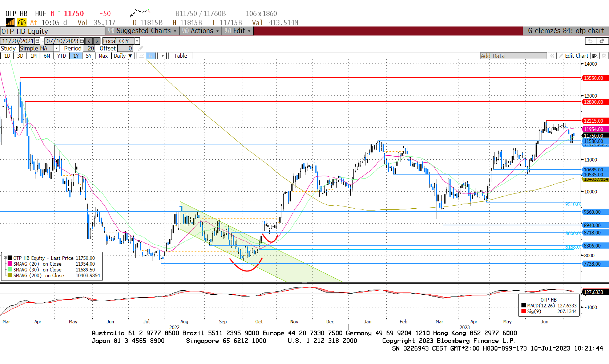
Task: Switch to Table view
Action: [x=181, y=56]
